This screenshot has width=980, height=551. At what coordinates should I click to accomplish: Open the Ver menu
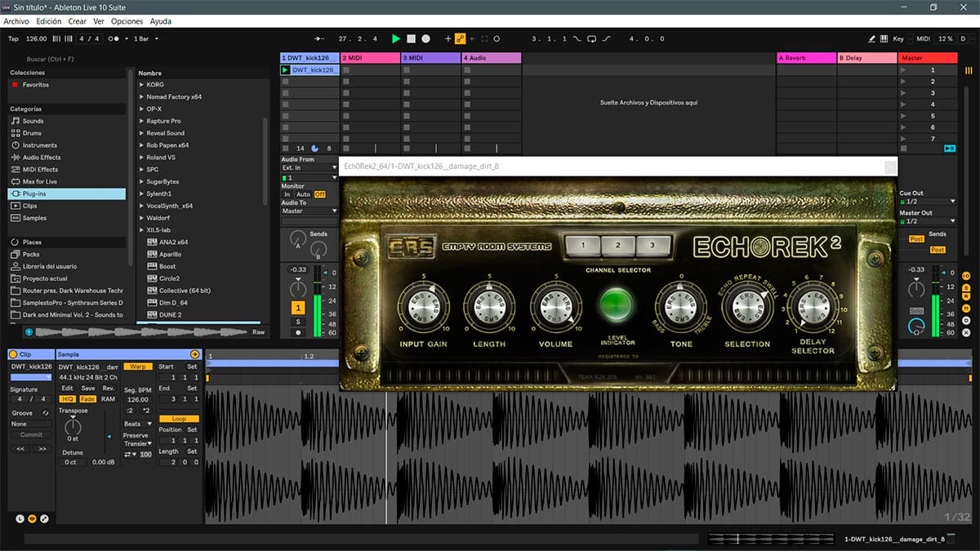(x=99, y=21)
